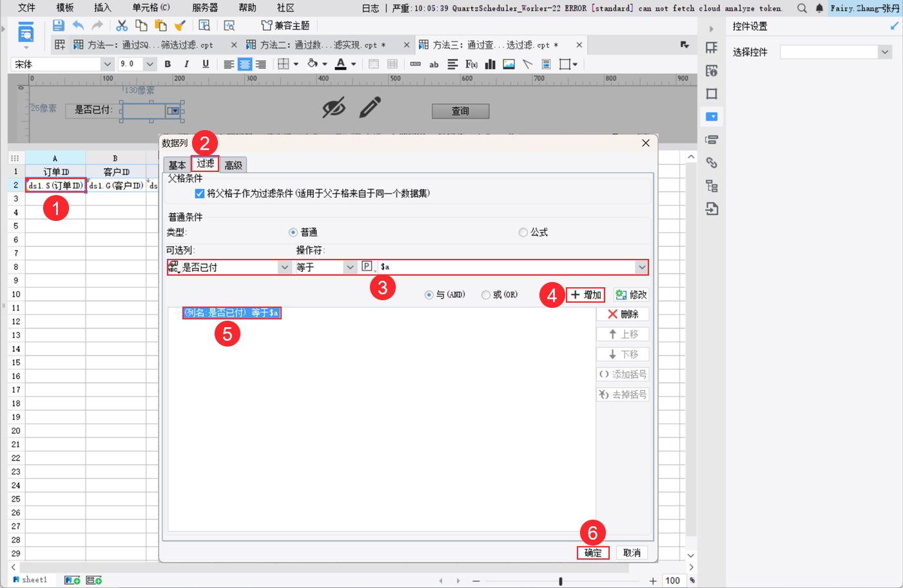The width and height of the screenshot is (903, 588).
Task: Add a new sheet with the plus icon
Action: coord(72,580)
